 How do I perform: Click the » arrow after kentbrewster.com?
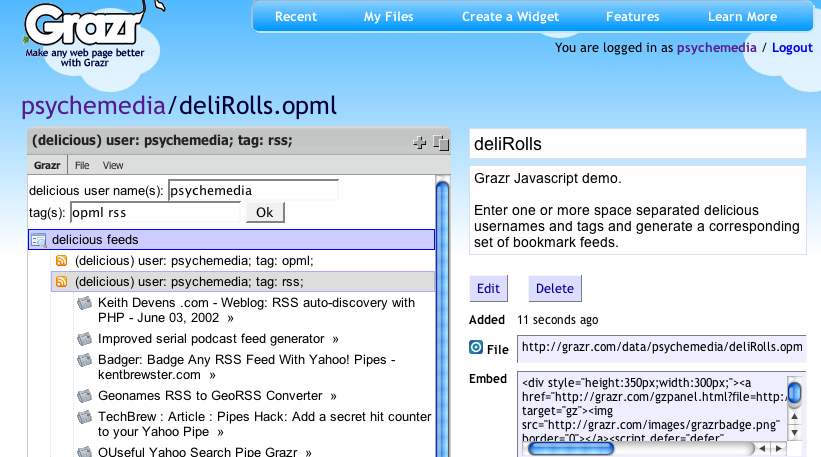[x=212, y=376]
